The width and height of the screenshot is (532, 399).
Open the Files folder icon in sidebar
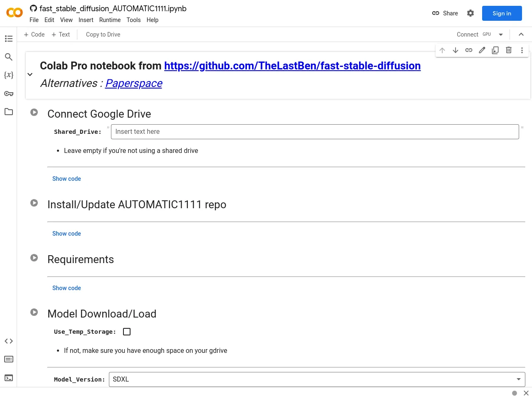click(9, 112)
